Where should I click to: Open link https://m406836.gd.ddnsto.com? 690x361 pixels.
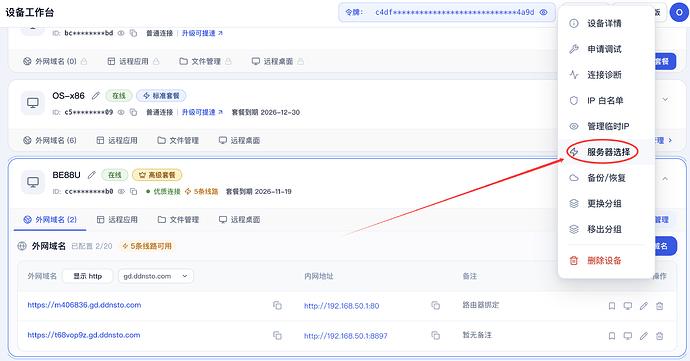point(84,305)
